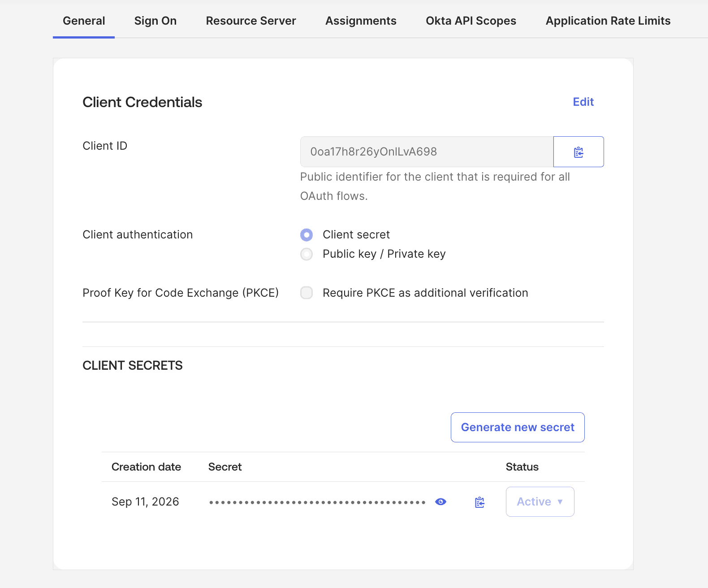Open the Active status dropdown
708x588 pixels.
tap(540, 502)
